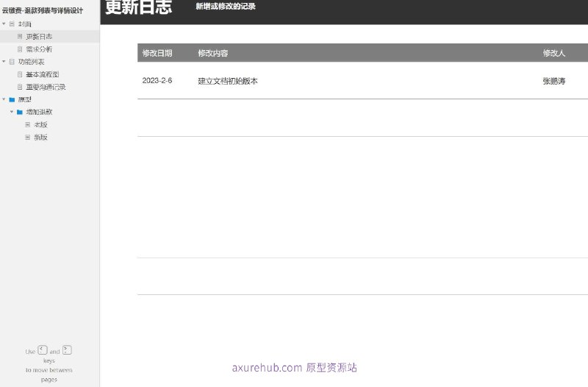Click the page icon beside 需求分析

point(20,49)
